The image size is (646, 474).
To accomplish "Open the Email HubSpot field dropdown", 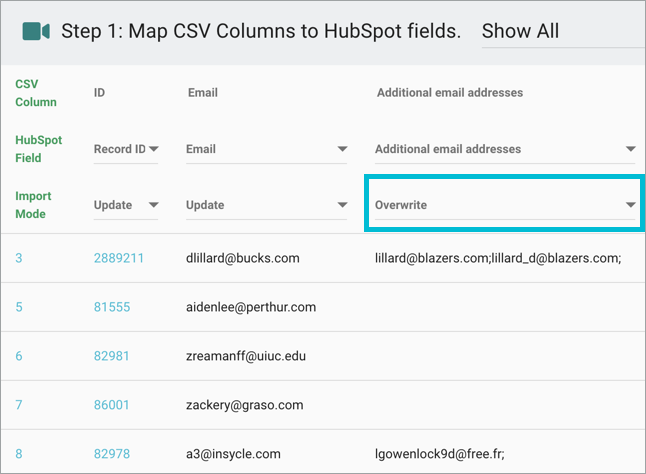I will point(266,149).
